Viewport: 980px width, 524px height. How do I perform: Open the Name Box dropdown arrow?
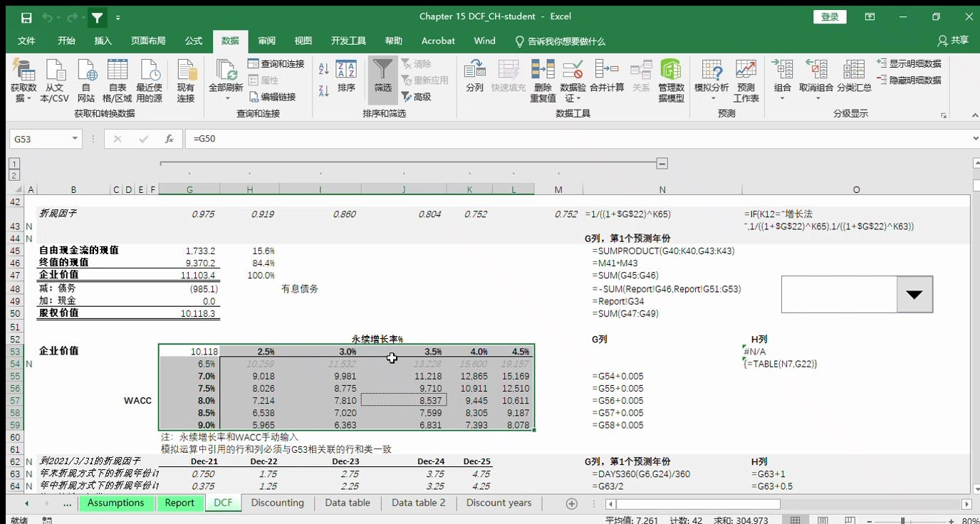75,139
